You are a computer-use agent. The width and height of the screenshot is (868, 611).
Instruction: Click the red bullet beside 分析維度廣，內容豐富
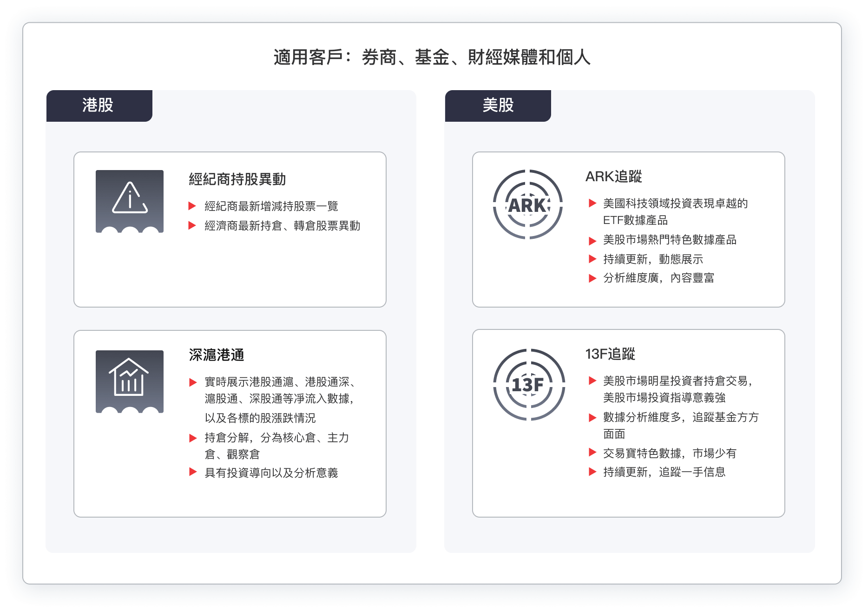pyautogui.click(x=592, y=279)
